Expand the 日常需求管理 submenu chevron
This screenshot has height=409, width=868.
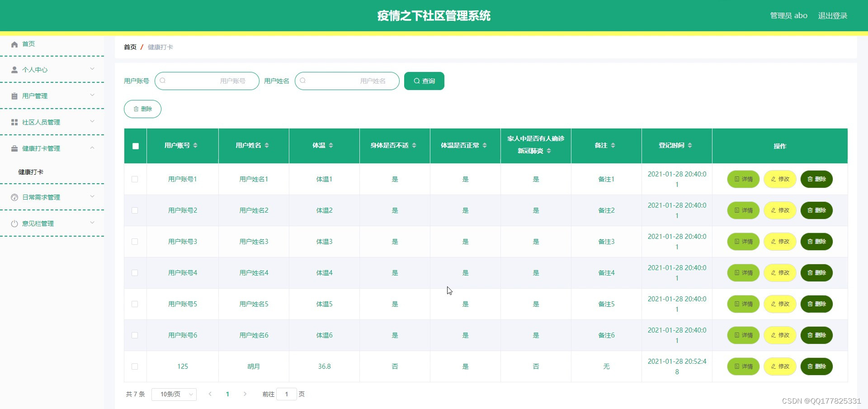92,196
